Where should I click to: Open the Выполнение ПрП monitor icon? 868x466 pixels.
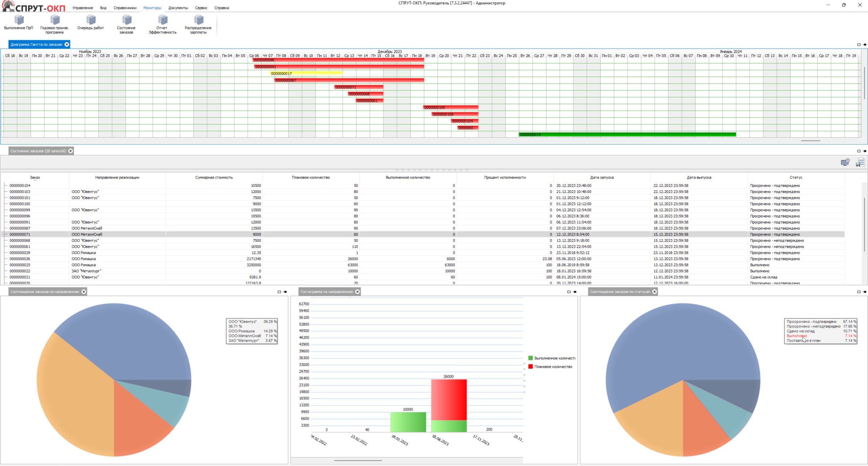coord(19,20)
